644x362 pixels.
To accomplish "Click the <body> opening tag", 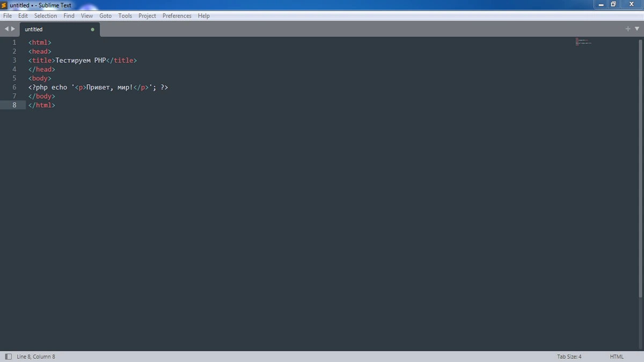I will (x=40, y=79).
